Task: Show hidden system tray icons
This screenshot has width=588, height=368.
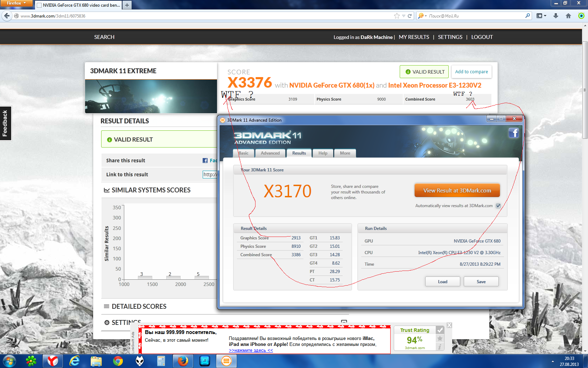Action: click(553, 361)
